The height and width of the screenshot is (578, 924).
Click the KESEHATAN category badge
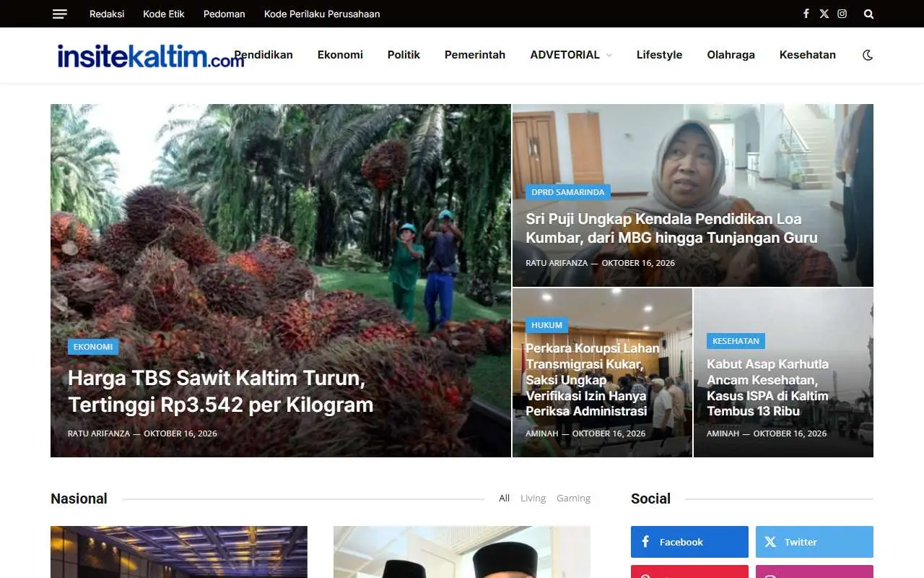[736, 341]
